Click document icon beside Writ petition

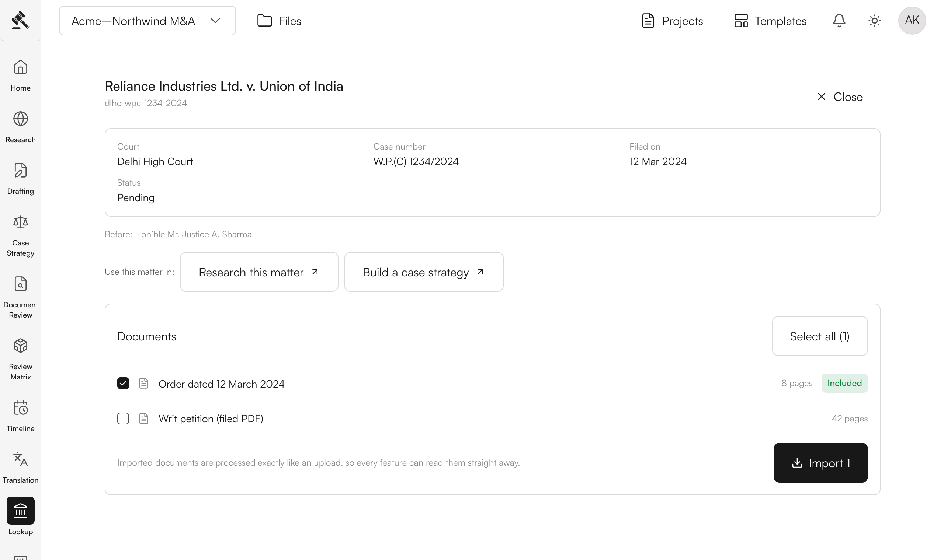[x=144, y=419]
